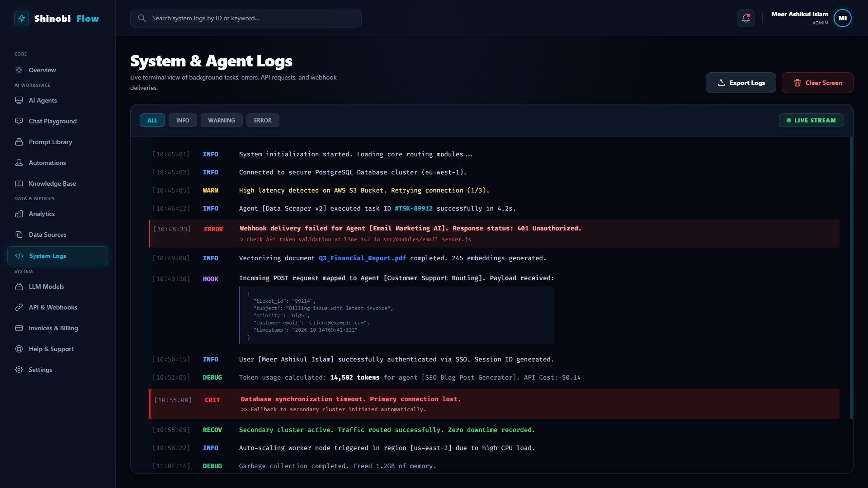Click the Analytics bar chart icon
The height and width of the screenshot is (488, 868).
pos(19,214)
